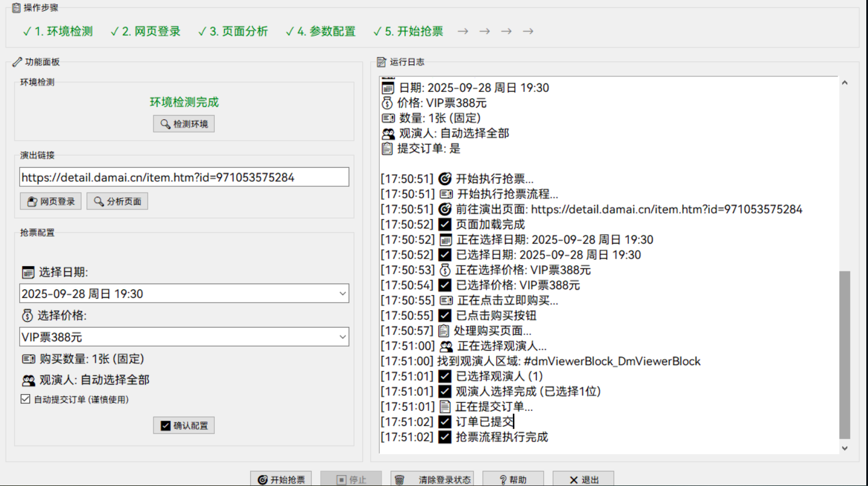Click the 开始抢票 target button
868x486 pixels.
point(281,479)
